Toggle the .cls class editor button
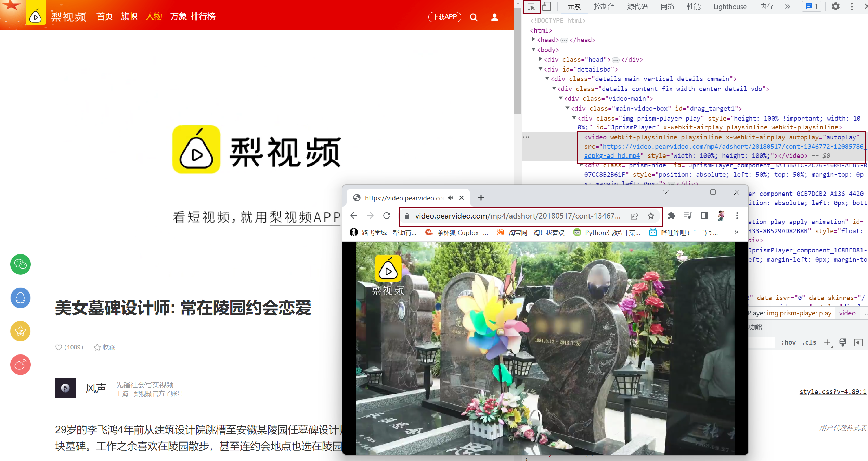 click(x=809, y=342)
